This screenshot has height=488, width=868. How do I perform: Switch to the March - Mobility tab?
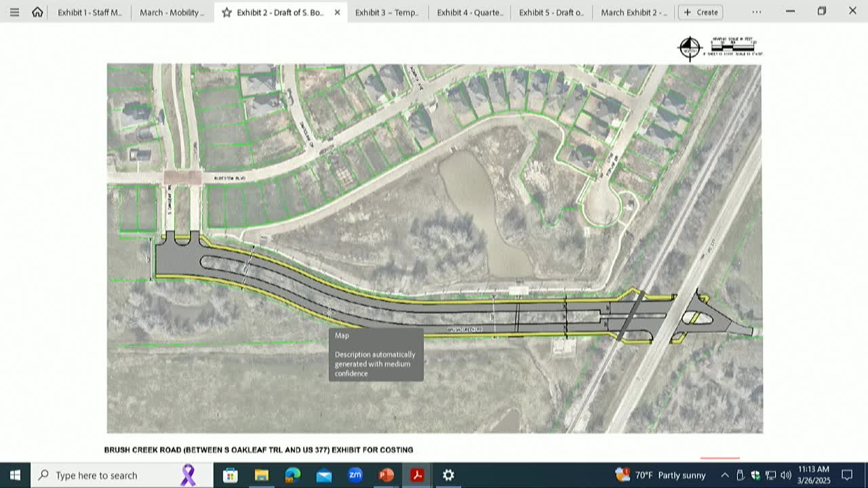coord(172,12)
